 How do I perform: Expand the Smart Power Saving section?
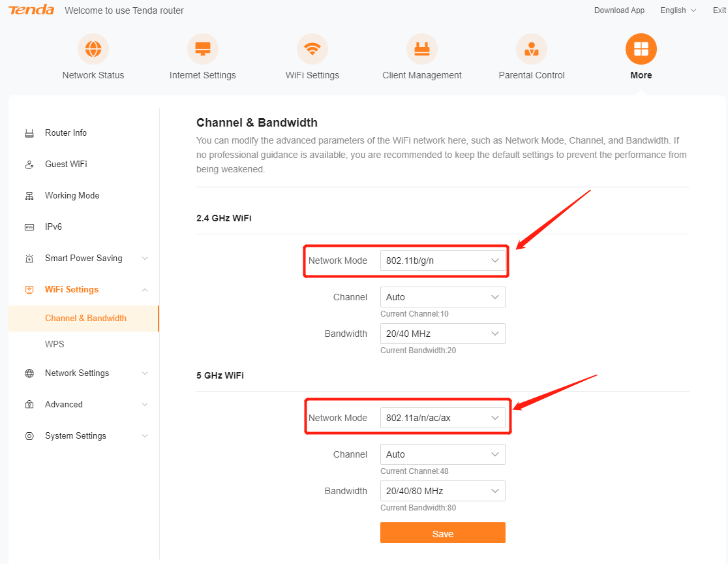(x=83, y=258)
